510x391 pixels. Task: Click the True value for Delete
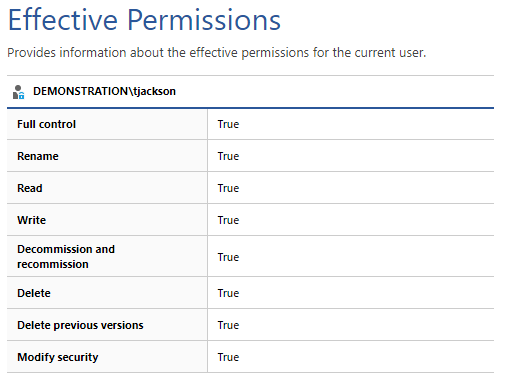[x=228, y=293]
